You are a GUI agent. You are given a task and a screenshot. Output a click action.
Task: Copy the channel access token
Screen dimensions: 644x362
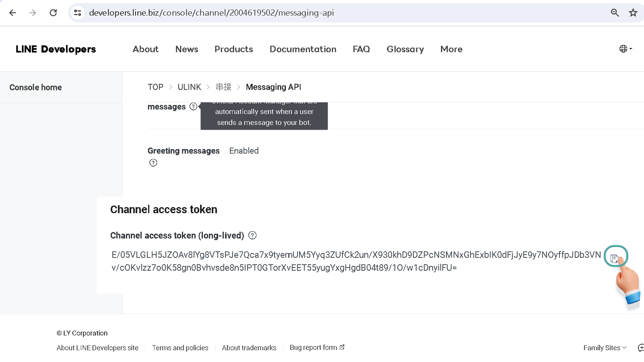click(614, 259)
